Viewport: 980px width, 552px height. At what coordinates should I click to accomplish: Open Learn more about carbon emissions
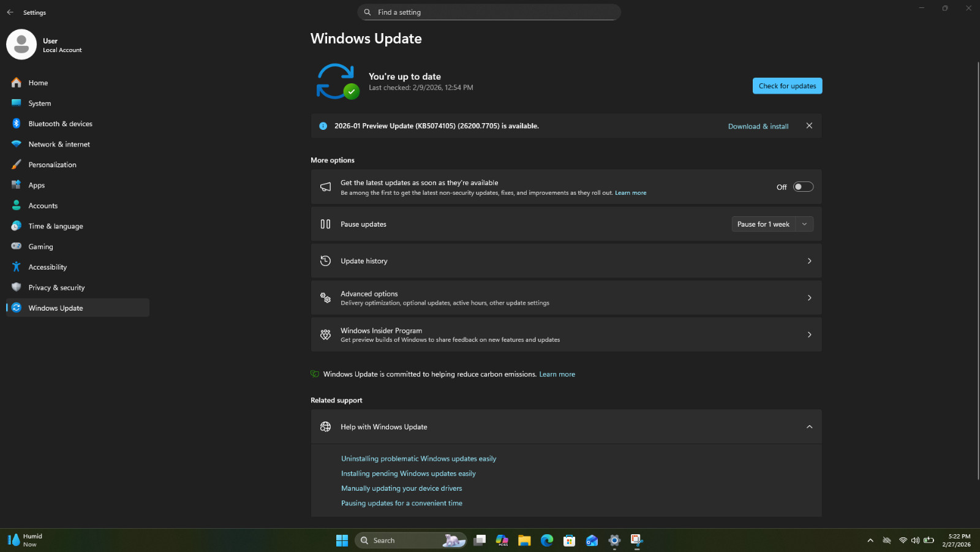click(557, 374)
